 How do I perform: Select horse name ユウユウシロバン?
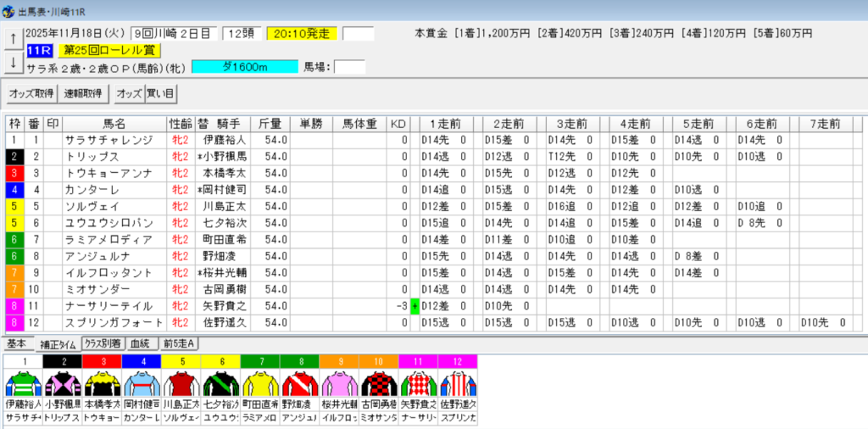tap(108, 223)
